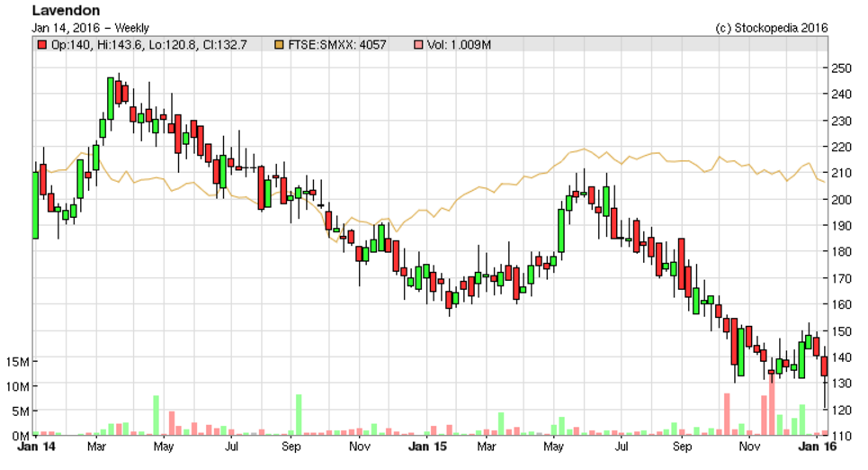Click the 'Mar' label right of Jan 14
This screenshot has height=470, width=868.
click(96, 447)
